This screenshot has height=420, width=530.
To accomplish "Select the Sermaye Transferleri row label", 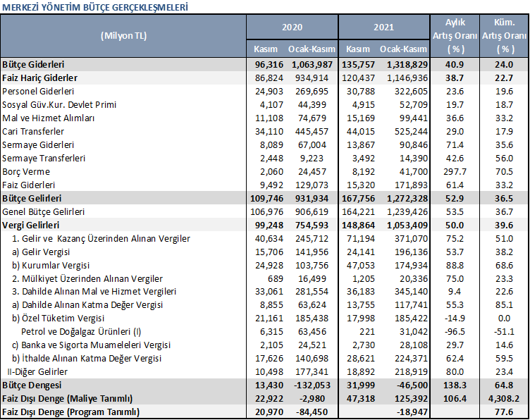I will point(44,159).
